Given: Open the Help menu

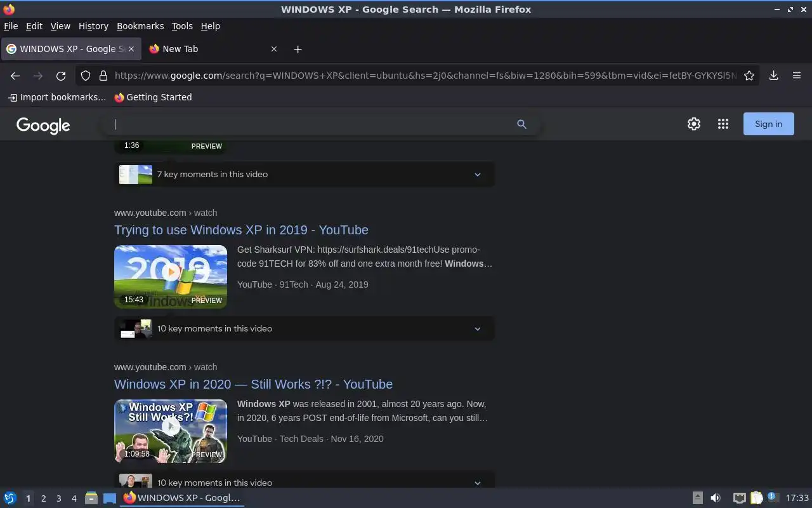Looking at the screenshot, I should [x=211, y=26].
